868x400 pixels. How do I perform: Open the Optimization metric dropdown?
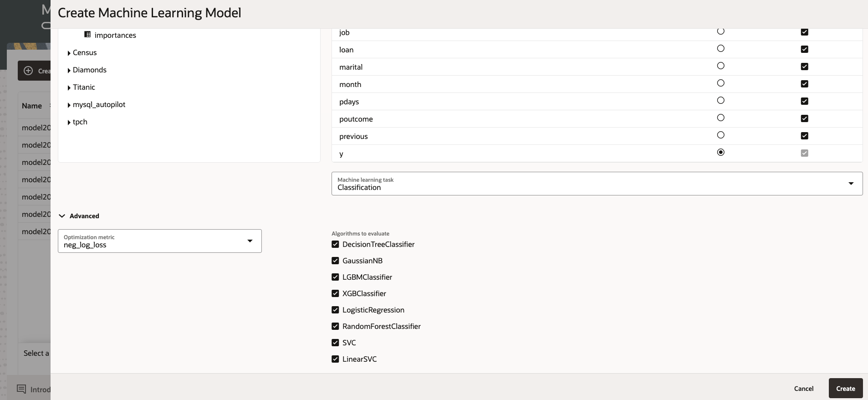coord(250,241)
